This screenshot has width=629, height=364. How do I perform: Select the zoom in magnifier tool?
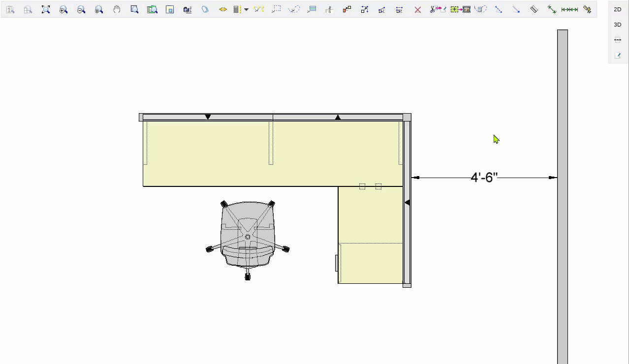pyautogui.click(x=63, y=9)
